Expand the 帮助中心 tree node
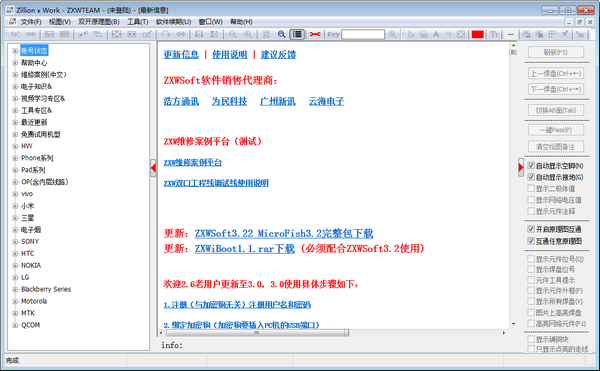This screenshot has width=600, height=371. 15,63
